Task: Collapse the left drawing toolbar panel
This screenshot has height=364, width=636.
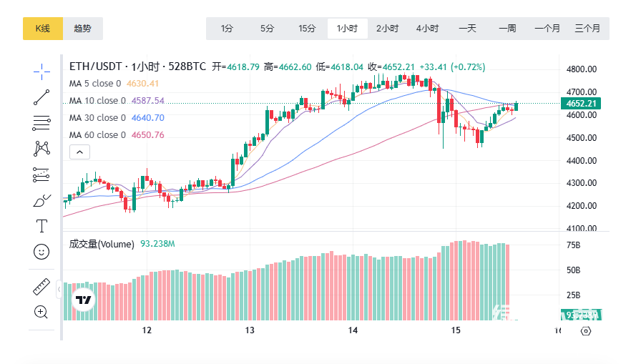Action: pyautogui.click(x=59, y=289)
